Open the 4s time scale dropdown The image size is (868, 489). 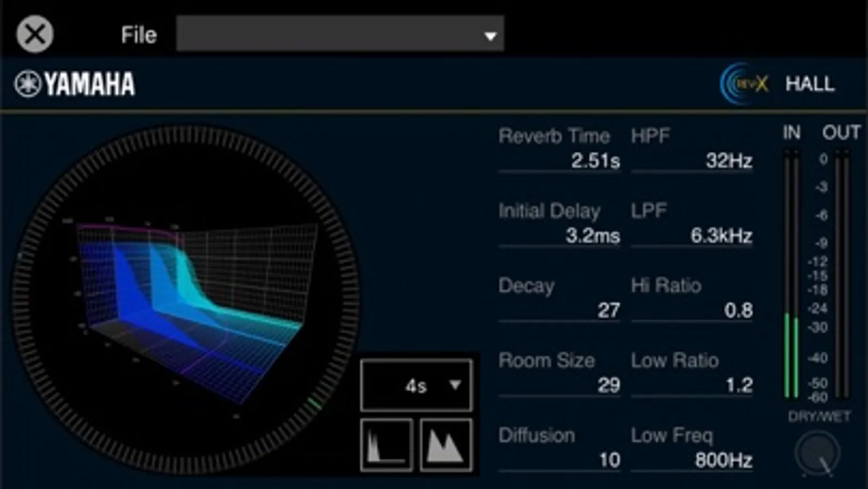tap(416, 385)
